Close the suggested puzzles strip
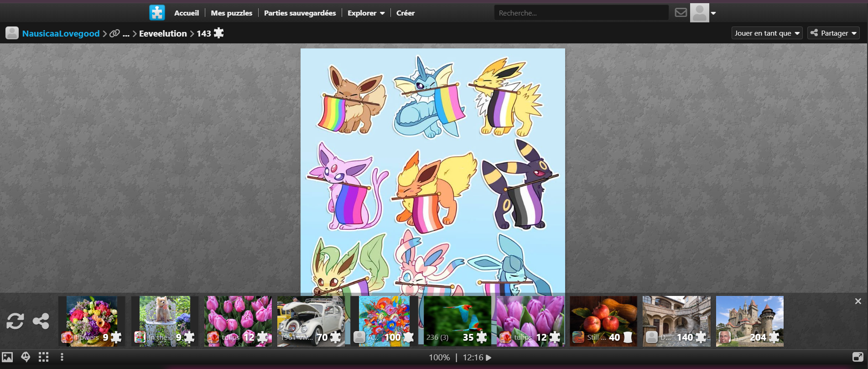868x369 pixels. coord(858,301)
